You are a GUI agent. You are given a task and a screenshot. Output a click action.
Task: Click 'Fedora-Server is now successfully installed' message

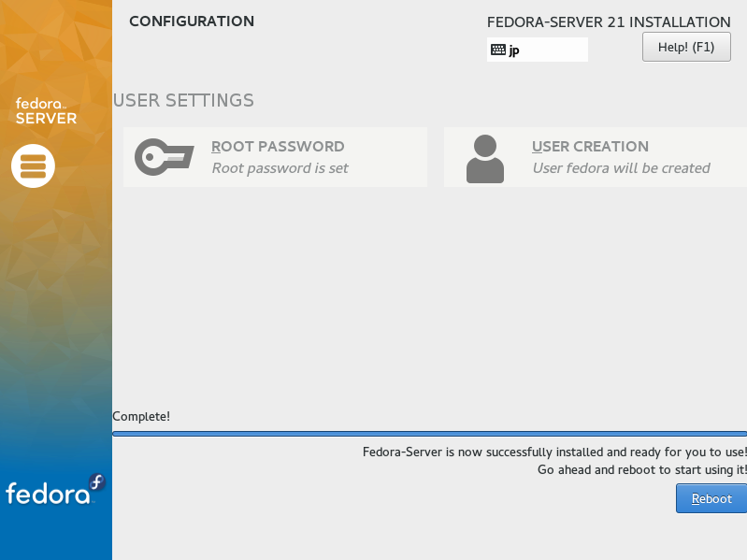554,452
